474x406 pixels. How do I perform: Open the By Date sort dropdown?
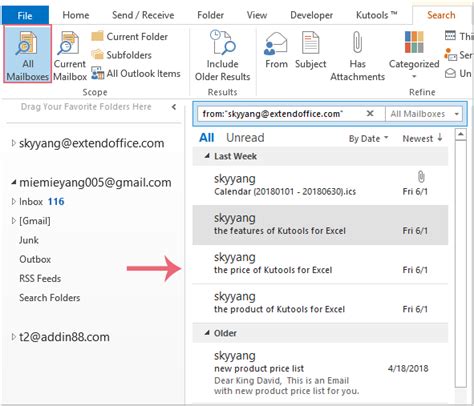(x=368, y=138)
